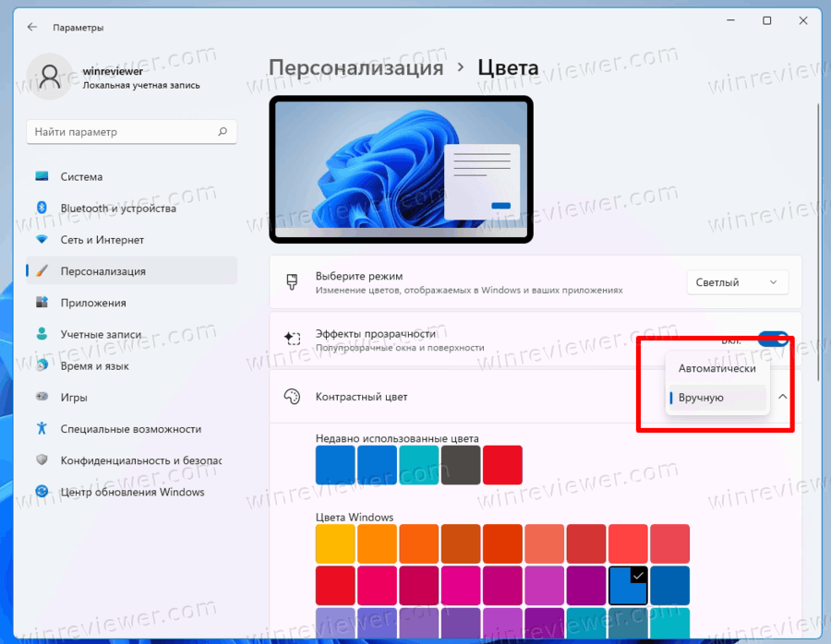Image resolution: width=831 pixels, height=644 pixels.
Task: Click the Время и язык globe icon
Action: point(42,364)
